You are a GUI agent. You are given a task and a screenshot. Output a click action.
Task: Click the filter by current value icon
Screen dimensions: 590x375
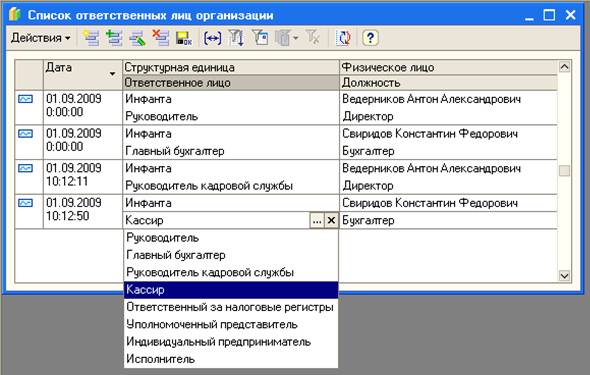click(260, 38)
